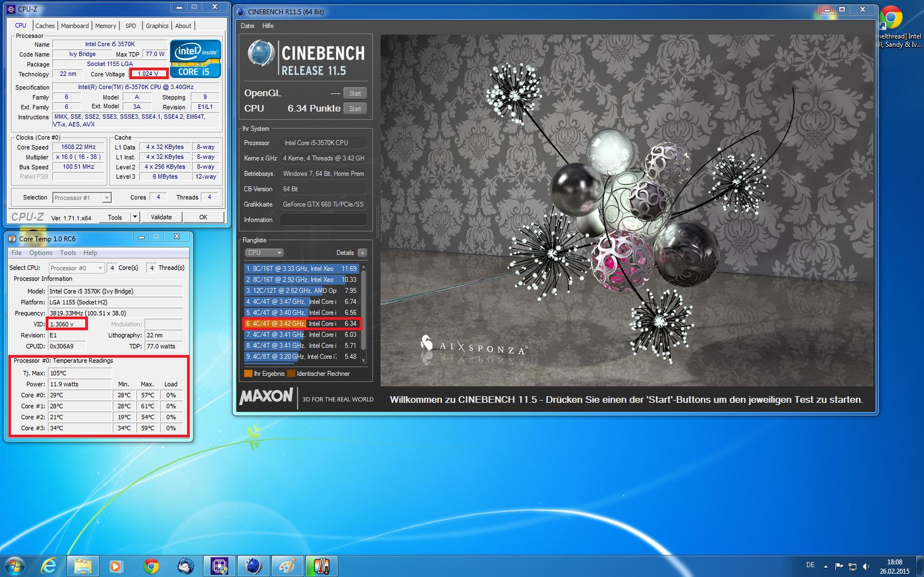Expand the Processor #1 selection dropdown in CPU-Z
This screenshot has height=577, width=924.
pos(82,197)
